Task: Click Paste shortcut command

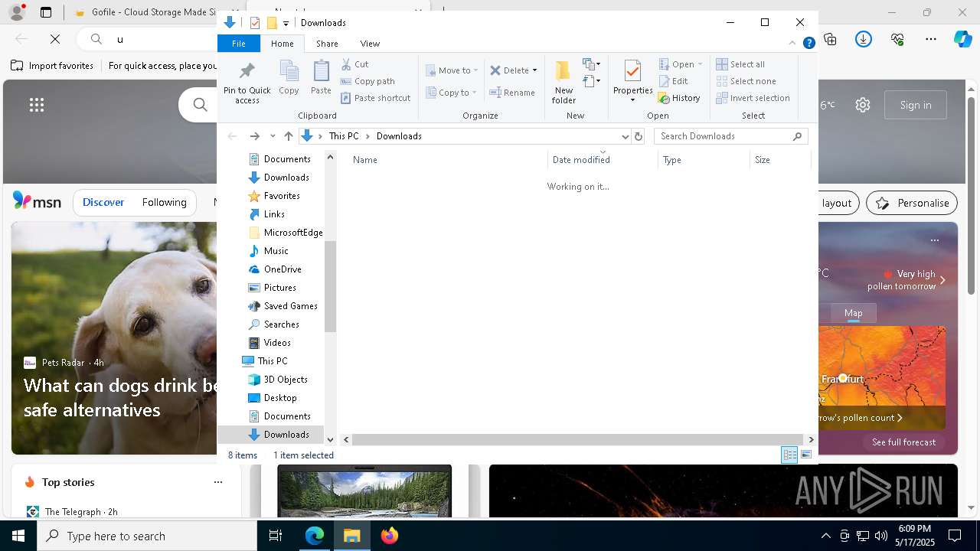Action: (376, 98)
